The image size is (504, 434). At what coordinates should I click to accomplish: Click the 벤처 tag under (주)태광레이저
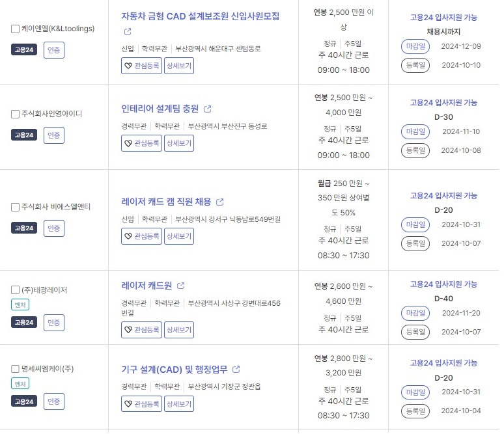coord(20,305)
